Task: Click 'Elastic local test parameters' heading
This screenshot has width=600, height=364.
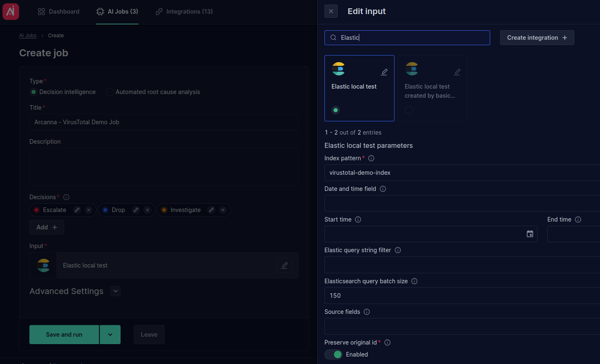Action: tap(369, 145)
